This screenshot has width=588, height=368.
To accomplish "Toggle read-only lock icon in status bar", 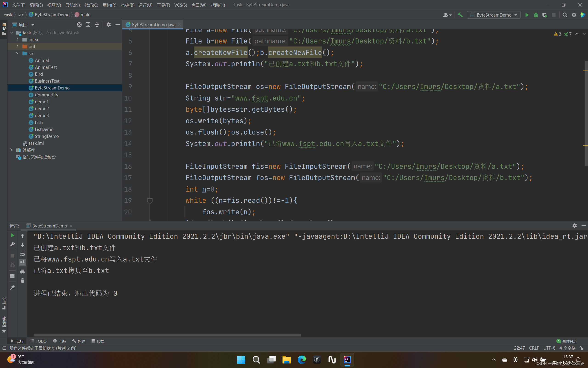I will 582,348.
